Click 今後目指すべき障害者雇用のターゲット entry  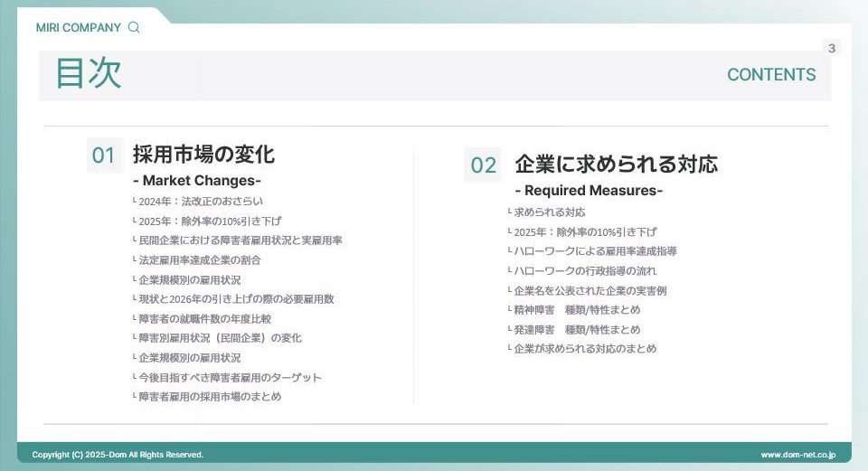click(x=230, y=378)
